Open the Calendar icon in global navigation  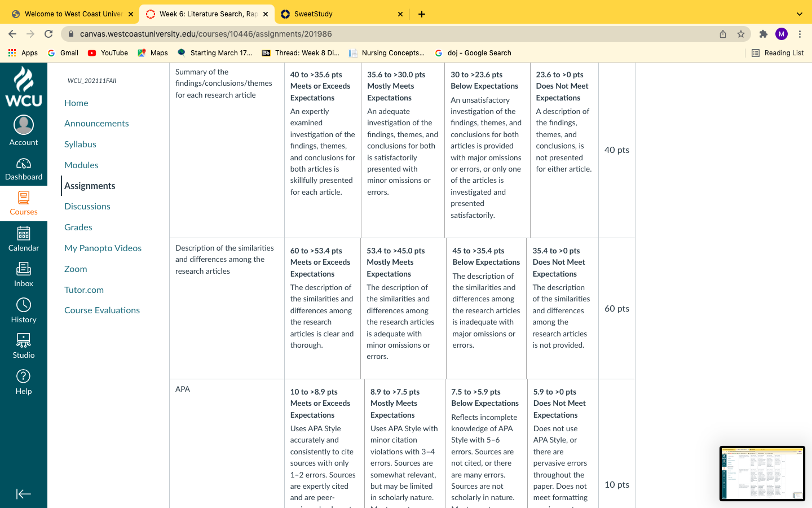(24, 233)
